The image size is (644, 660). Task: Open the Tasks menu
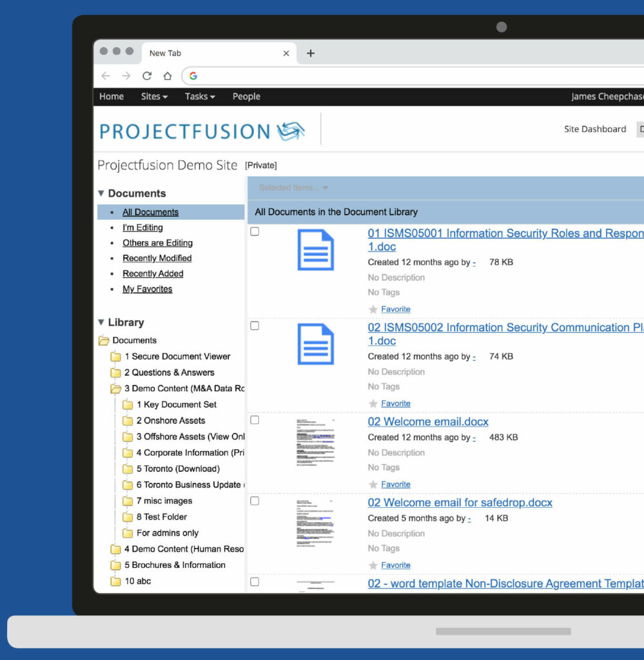tap(199, 97)
